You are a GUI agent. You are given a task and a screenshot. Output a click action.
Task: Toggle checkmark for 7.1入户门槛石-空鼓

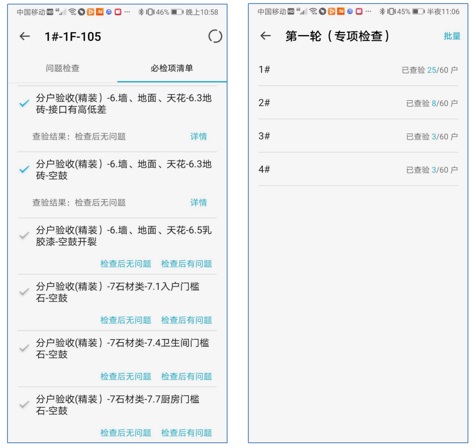tap(24, 292)
